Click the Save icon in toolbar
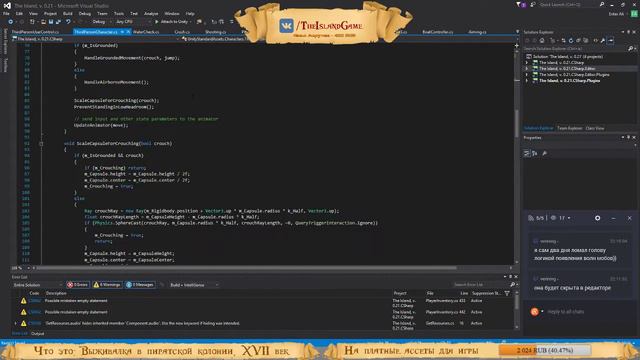The image size is (640, 360). [x=51, y=22]
